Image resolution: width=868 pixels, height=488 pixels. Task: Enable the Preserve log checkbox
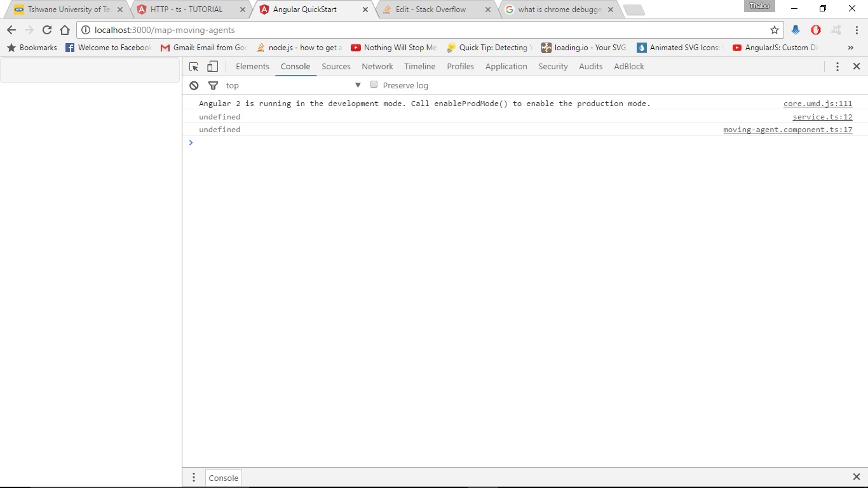point(374,85)
